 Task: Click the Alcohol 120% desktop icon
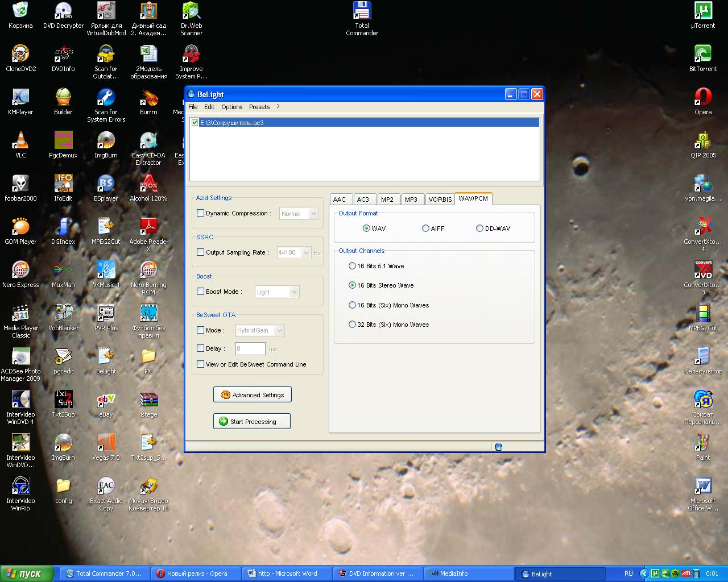(148, 189)
